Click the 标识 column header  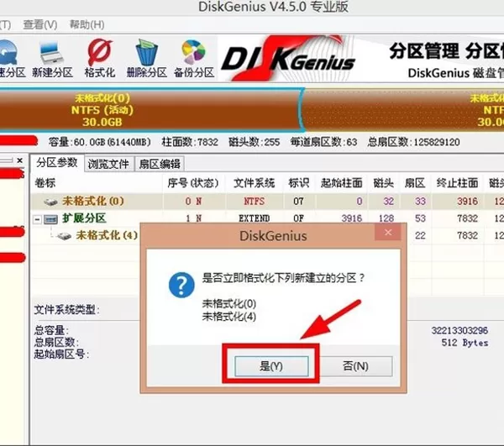pos(298,183)
